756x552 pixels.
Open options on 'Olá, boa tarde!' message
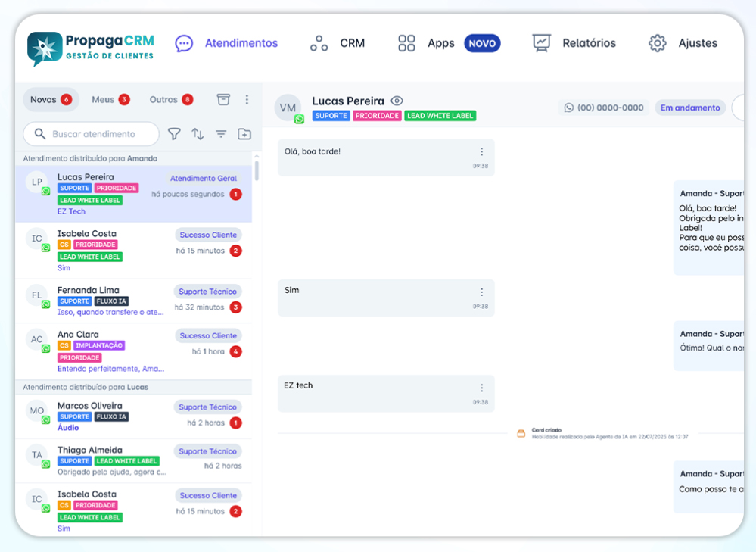point(481,152)
